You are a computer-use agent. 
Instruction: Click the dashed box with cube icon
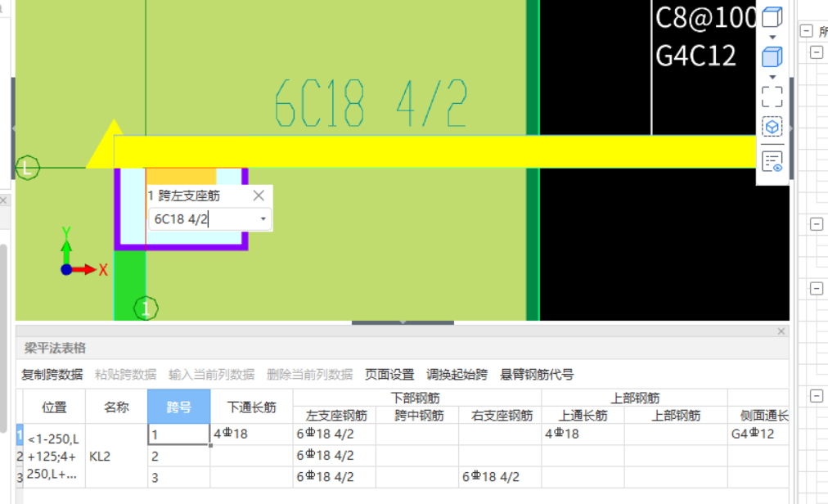click(772, 127)
